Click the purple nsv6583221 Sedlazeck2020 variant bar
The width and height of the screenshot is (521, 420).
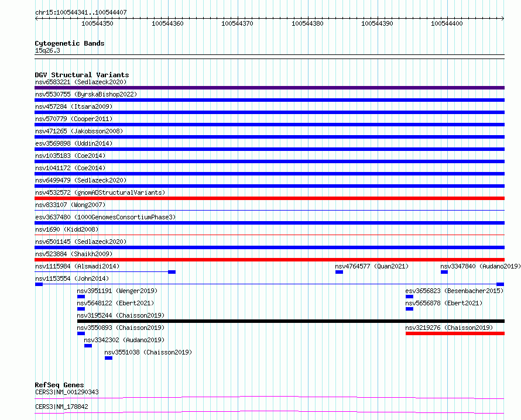(x=269, y=88)
